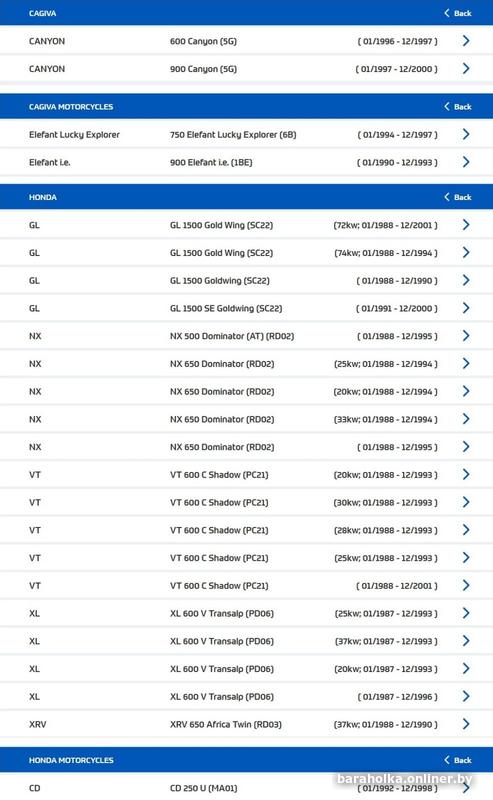493x800 pixels.
Task: Go Back from the CAGIVA section header
Action: pos(458,13)
